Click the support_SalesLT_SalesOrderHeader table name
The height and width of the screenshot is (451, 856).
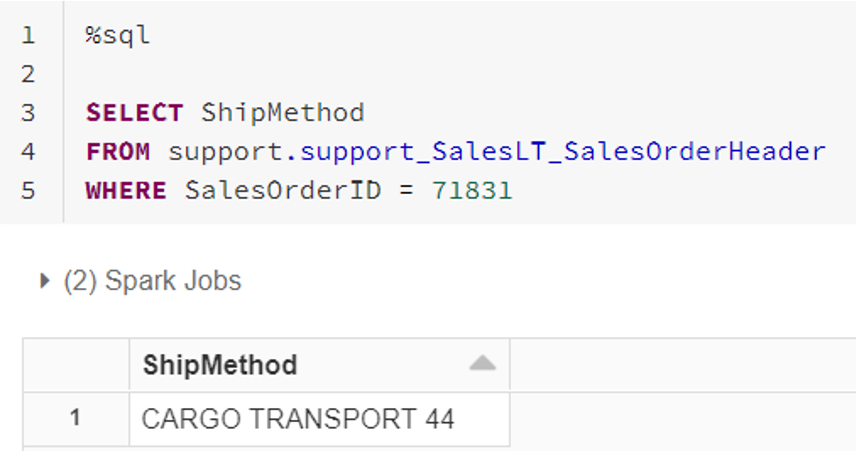563,152
